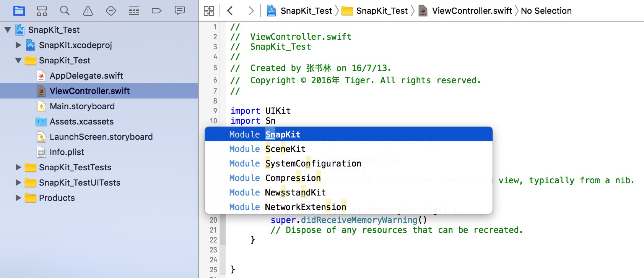
Task: Go forward with the right chevron
Action: click(x=251, y=11)
